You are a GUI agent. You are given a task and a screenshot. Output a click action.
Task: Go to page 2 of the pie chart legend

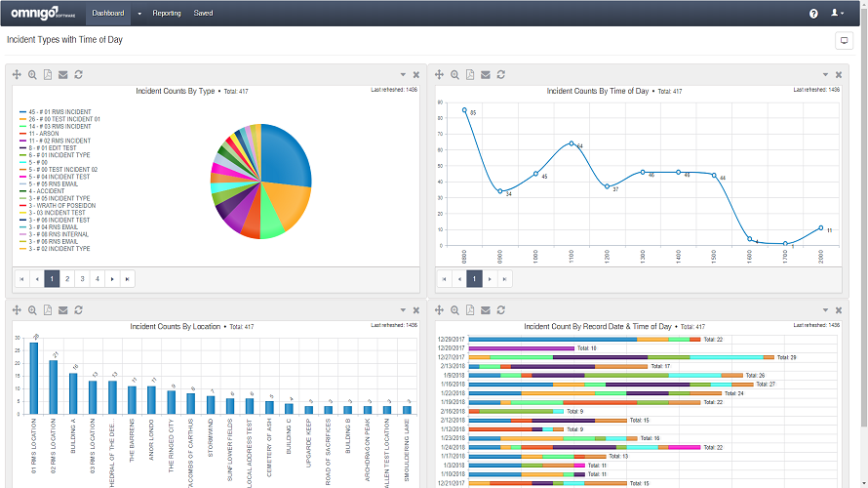coord(67,279)
